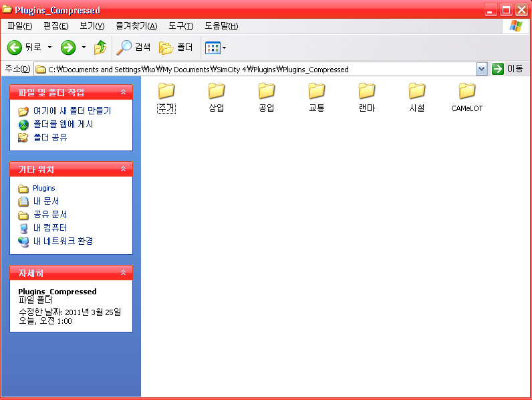The width and height of the screenshot is (532, 400).
Task: Open the 즐겨찾기(A) menu
Action: [137, 26]
